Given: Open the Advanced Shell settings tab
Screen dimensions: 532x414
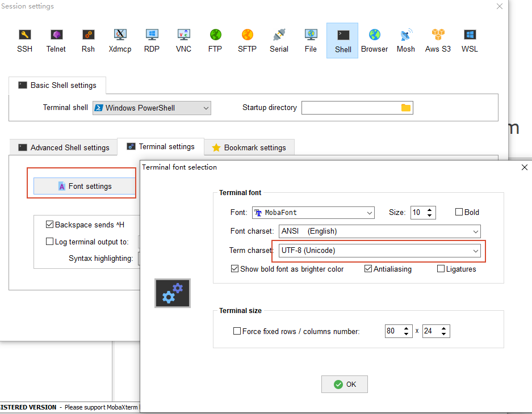Looking at the screenshot, I should point(64,147).
